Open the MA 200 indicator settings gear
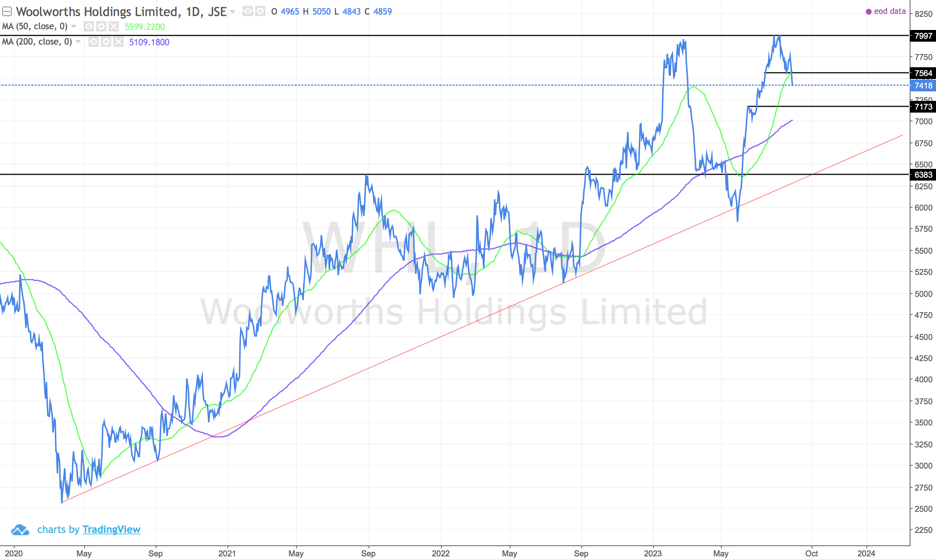Image resolution: width=936 pixels, height=560 pixels. tap(106, 42)
